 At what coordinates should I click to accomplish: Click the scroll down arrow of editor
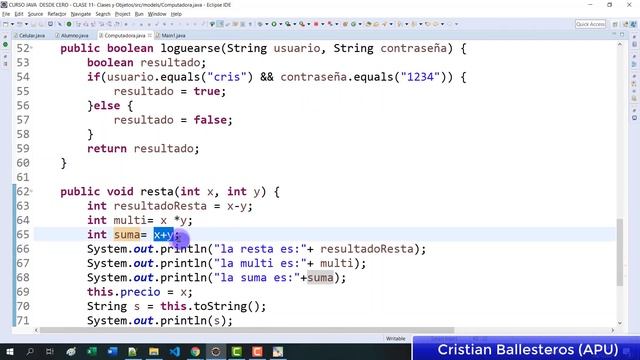620,323
